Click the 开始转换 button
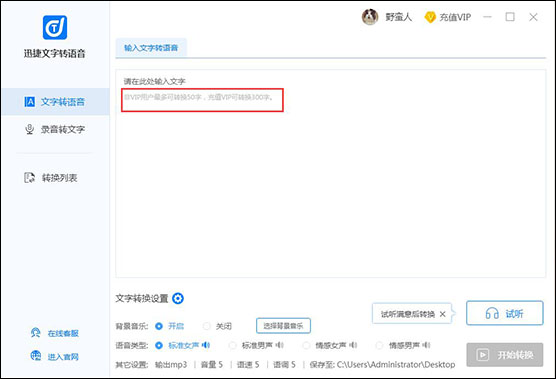Image resolution: width=556 pixels, height=379 pixels. [505, 355]
